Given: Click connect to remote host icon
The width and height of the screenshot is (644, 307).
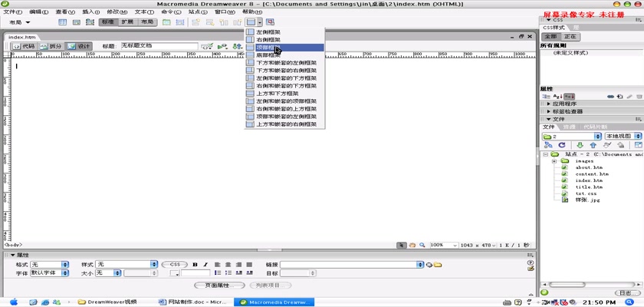Looking at the screenshot, I should click(548, 145).
